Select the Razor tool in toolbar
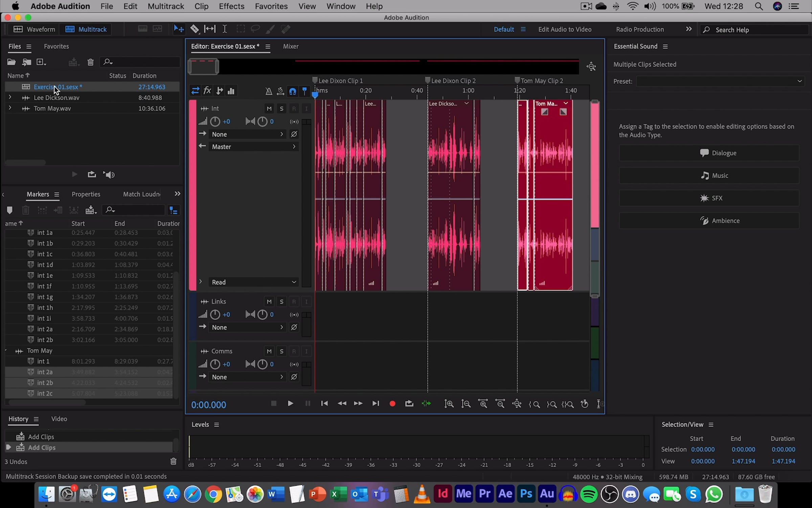 (x=195, y=29)
